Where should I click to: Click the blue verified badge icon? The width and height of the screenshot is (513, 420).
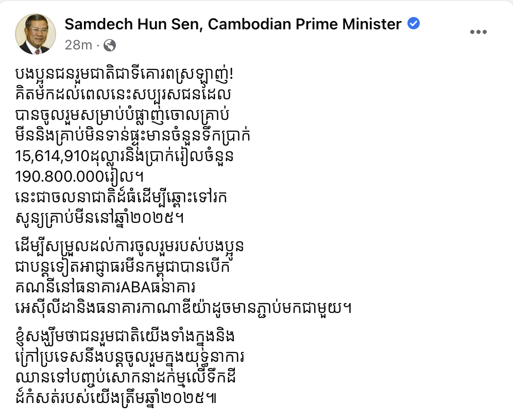coord(414,24)
